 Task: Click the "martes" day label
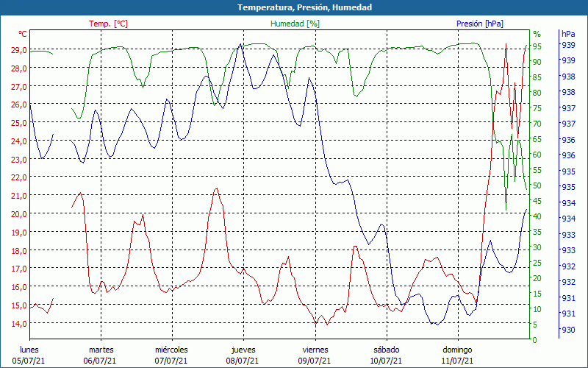pos(101,350)
